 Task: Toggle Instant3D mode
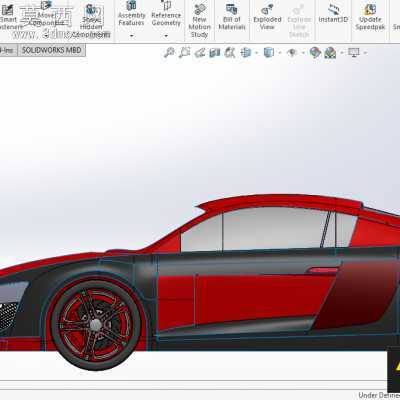pos(333,14)
